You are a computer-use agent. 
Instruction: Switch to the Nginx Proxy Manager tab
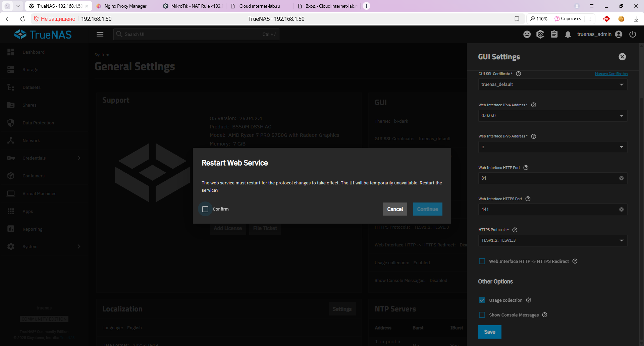pos(125,6)
